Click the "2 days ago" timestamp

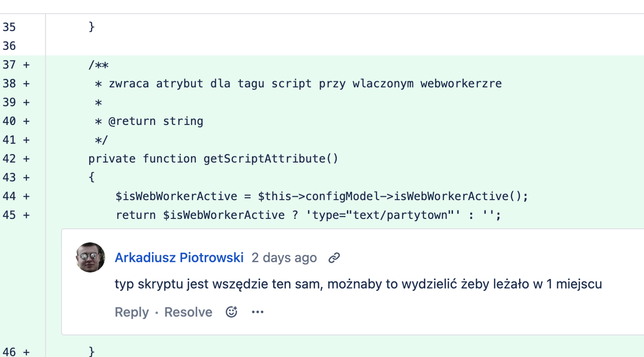click(284, 258)
